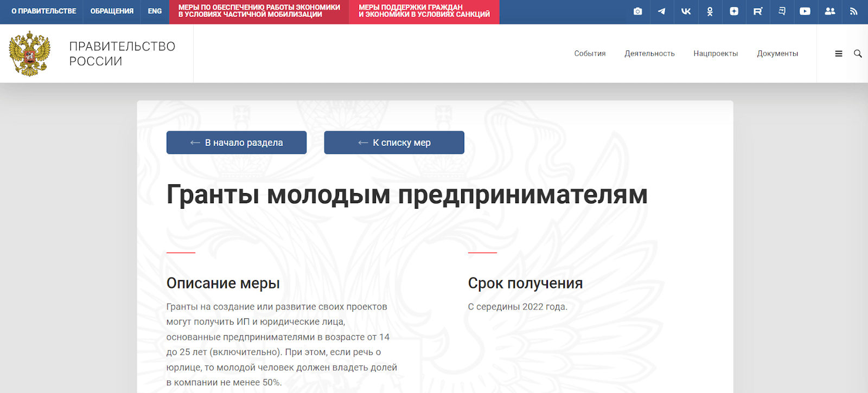Open the hamburger menu icon

point(839,54)
